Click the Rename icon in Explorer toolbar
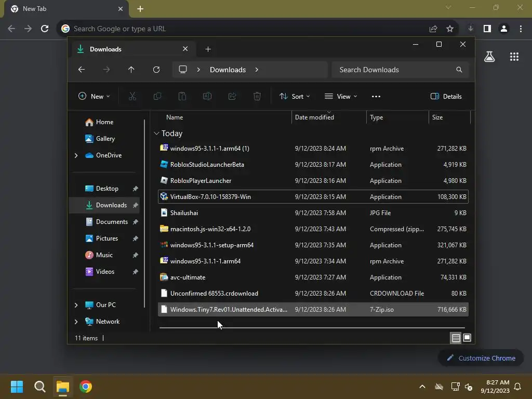This screenshot has width=532, height=399. pyautogui.click(x=207, y=96)
